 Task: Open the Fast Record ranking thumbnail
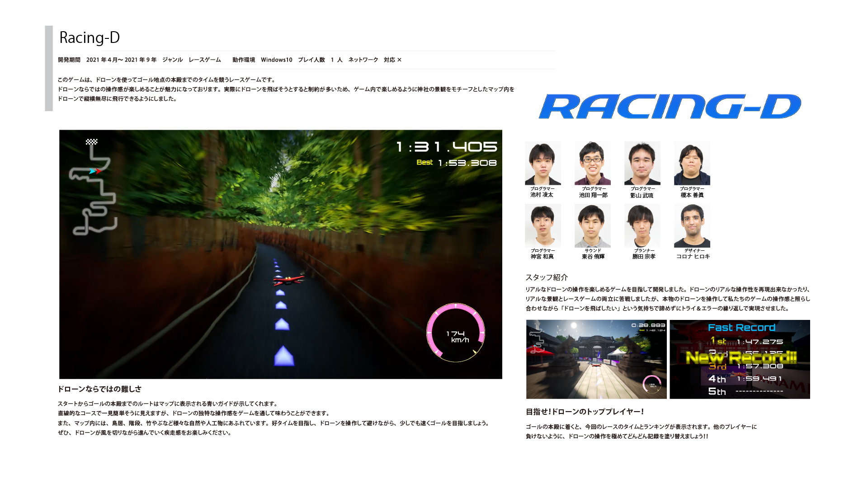coord(740,359)
